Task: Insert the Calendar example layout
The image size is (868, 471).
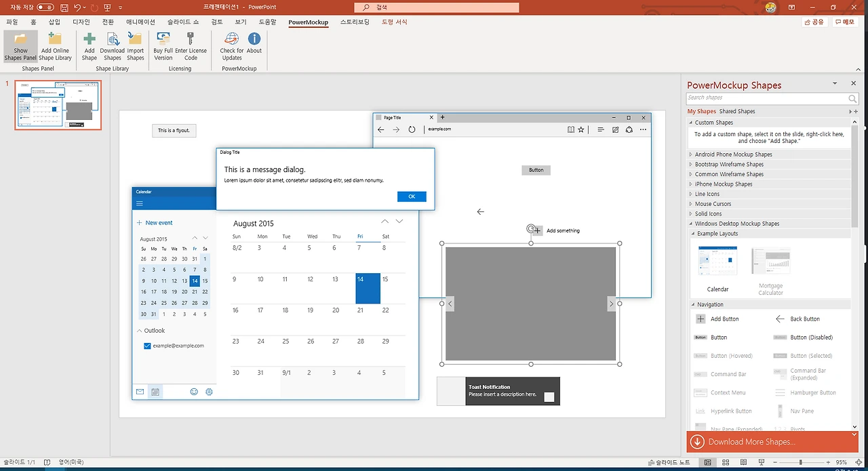Action: coord(718,269)
